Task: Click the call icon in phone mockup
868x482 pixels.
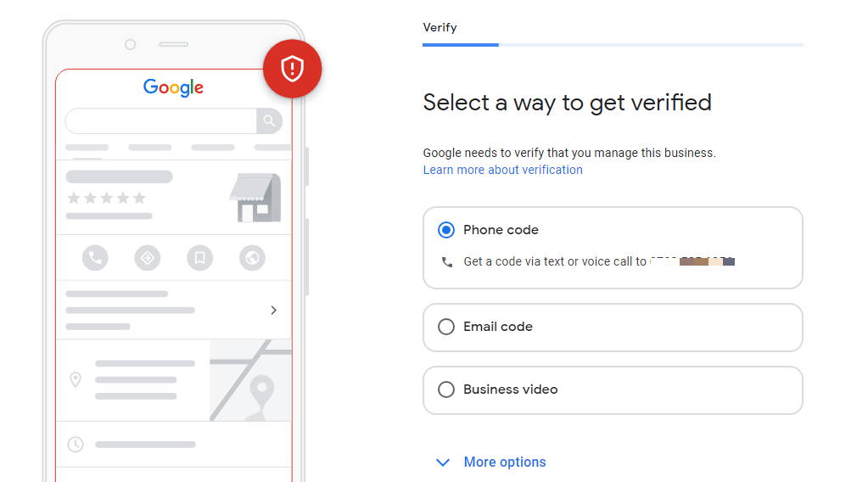Action: (95, 258)
